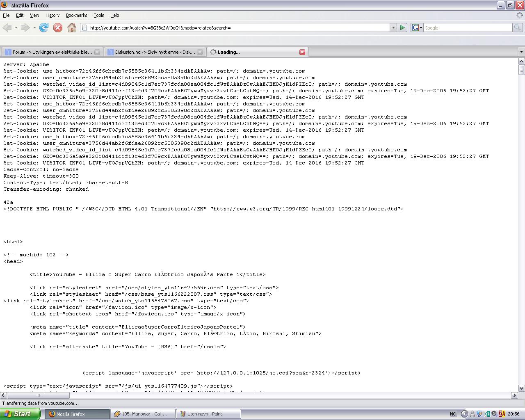Viewport: 525px width, 420px height.
Task: Select the Loading... tab
Action: point(257,52)
